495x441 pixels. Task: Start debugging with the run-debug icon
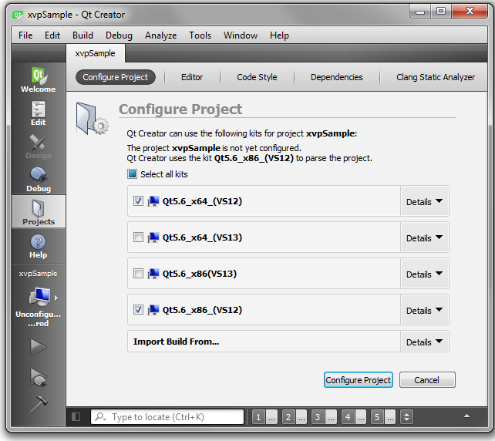tap(38, 377)
